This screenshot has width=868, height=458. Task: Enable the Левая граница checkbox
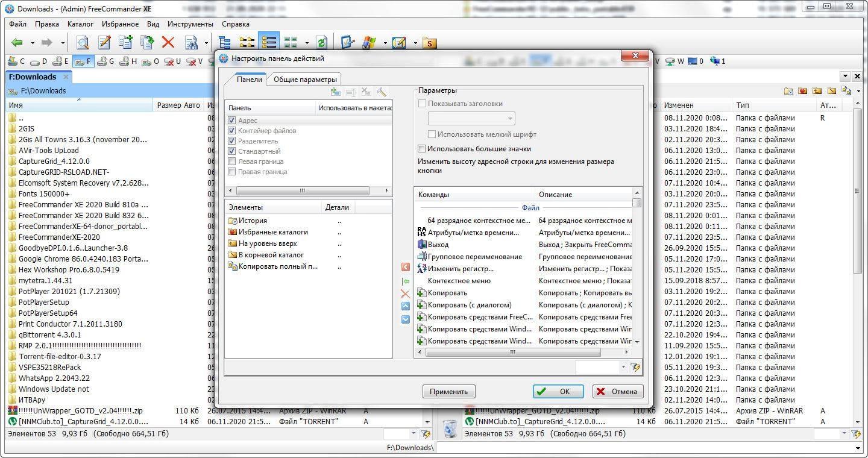[x=232, y=162]
